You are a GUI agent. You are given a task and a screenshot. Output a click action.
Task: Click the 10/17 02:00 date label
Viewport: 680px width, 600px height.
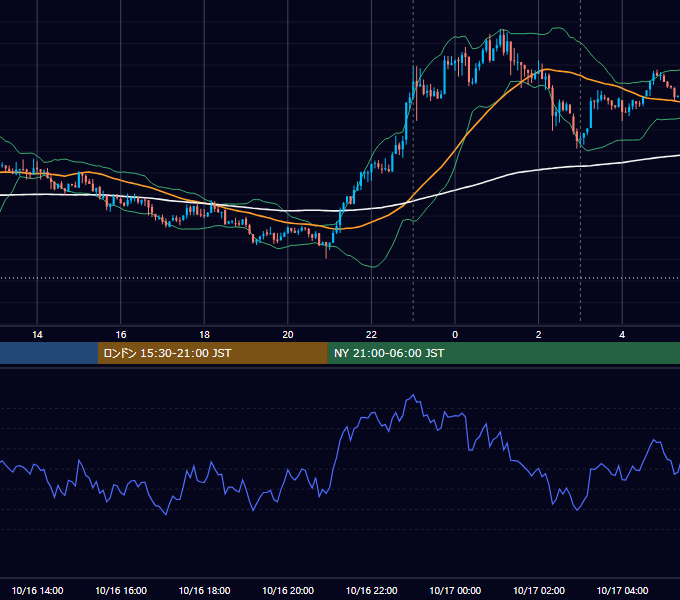539,590
